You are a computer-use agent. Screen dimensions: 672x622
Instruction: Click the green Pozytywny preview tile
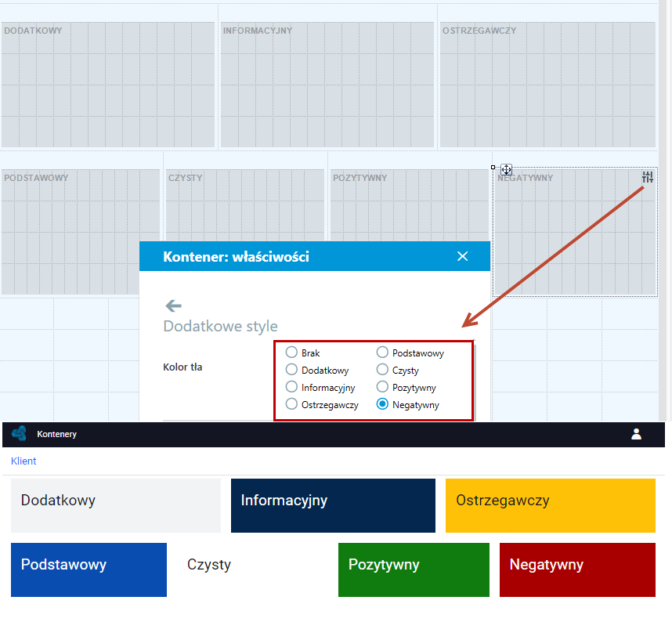414,570
